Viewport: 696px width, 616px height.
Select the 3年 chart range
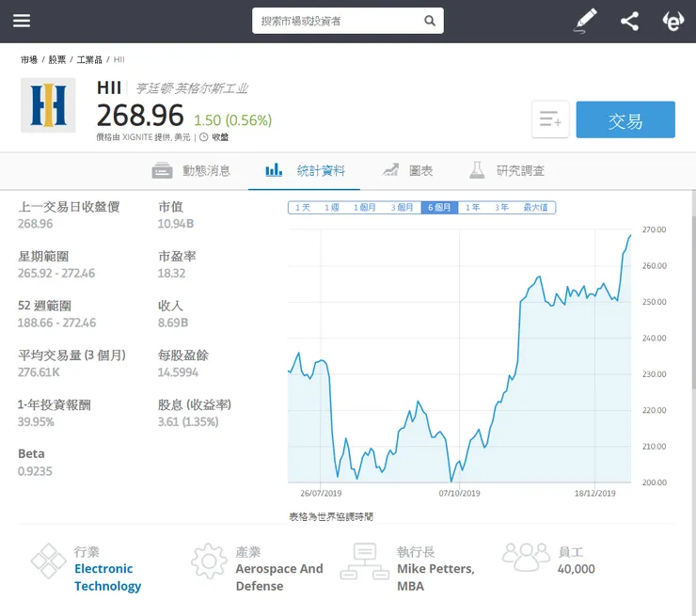tap(501, 207)
